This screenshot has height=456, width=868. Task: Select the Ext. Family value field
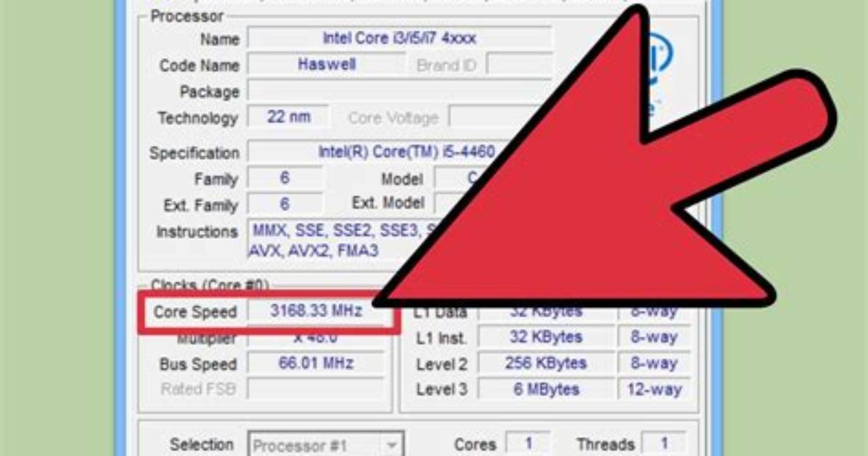point(284,204)
